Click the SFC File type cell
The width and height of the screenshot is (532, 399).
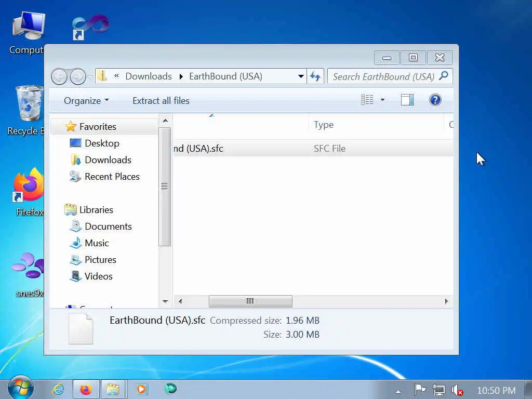point(329,149)
